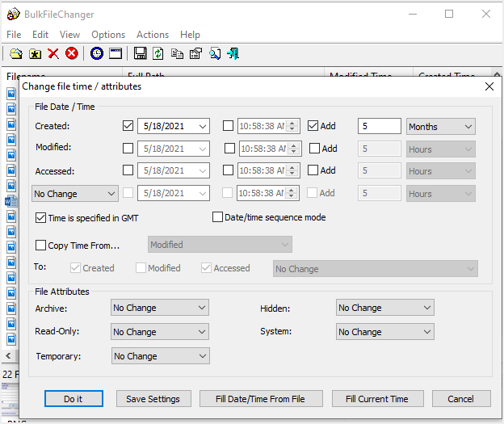Click the Exit door toolbar icon

(x=233, y=53)
